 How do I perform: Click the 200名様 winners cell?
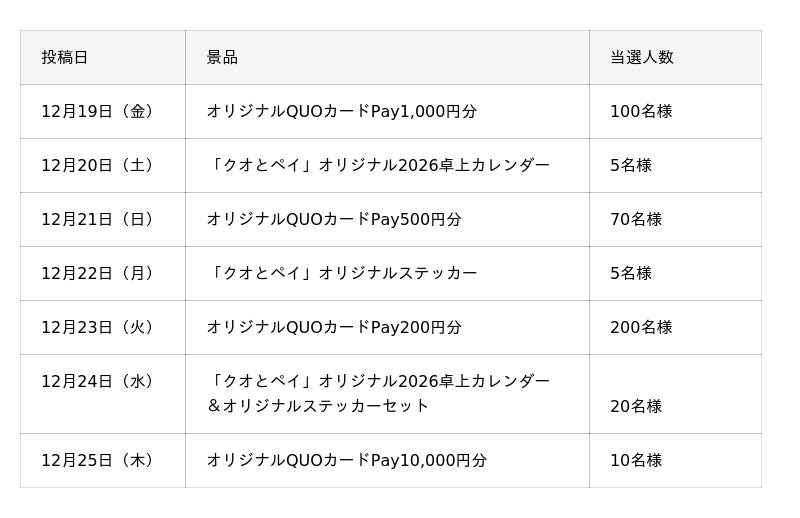[641, 327]
